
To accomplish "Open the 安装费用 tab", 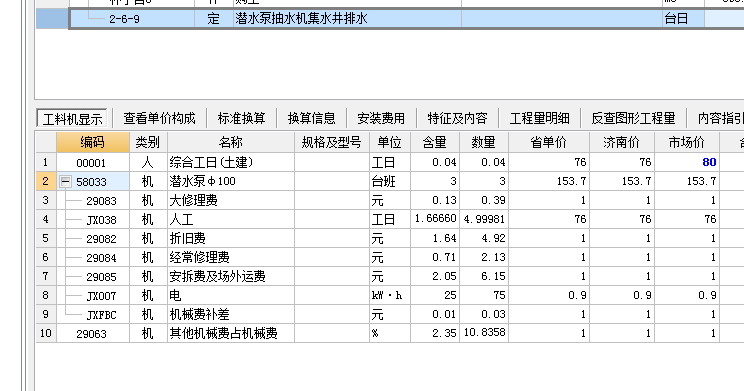I will point(381,118).
